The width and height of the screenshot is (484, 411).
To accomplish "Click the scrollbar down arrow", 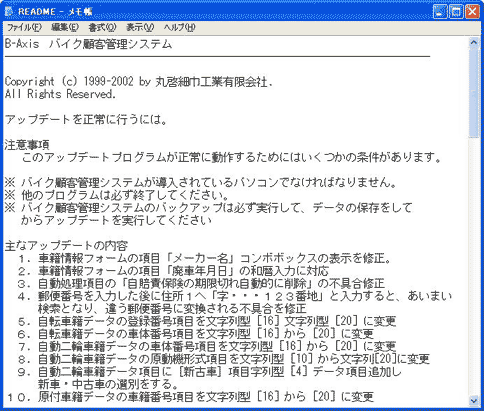I will pyautogui.click(x=473, y=401).
